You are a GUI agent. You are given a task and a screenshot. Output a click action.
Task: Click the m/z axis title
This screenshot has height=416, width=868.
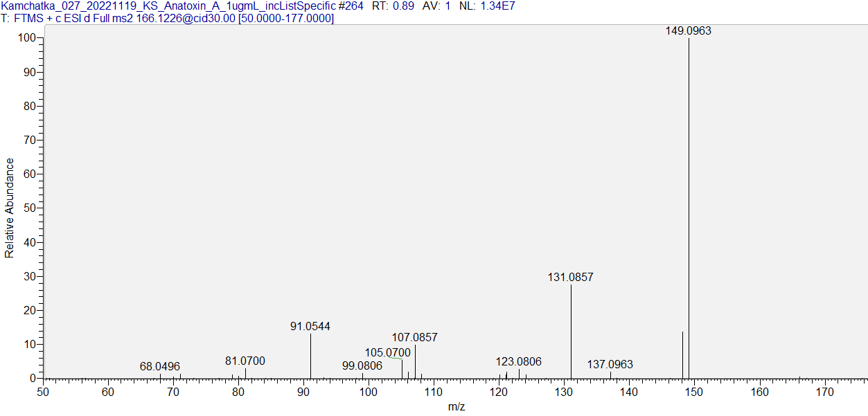tap(456, 407)
